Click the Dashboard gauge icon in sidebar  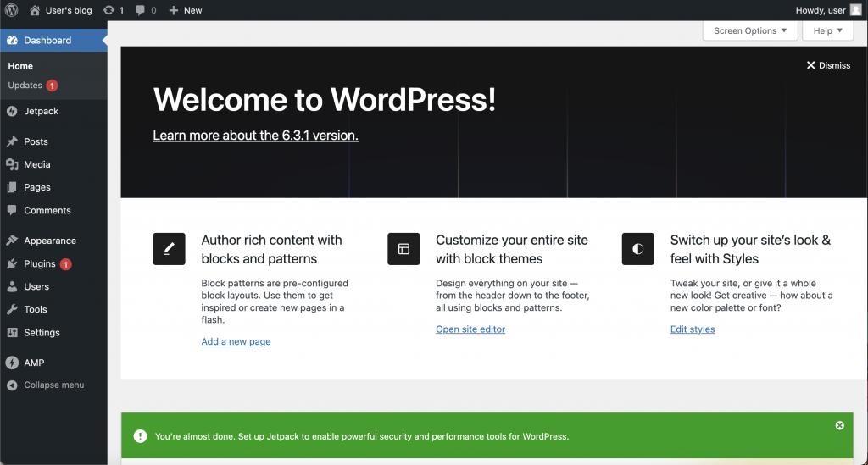click(12, 41)
